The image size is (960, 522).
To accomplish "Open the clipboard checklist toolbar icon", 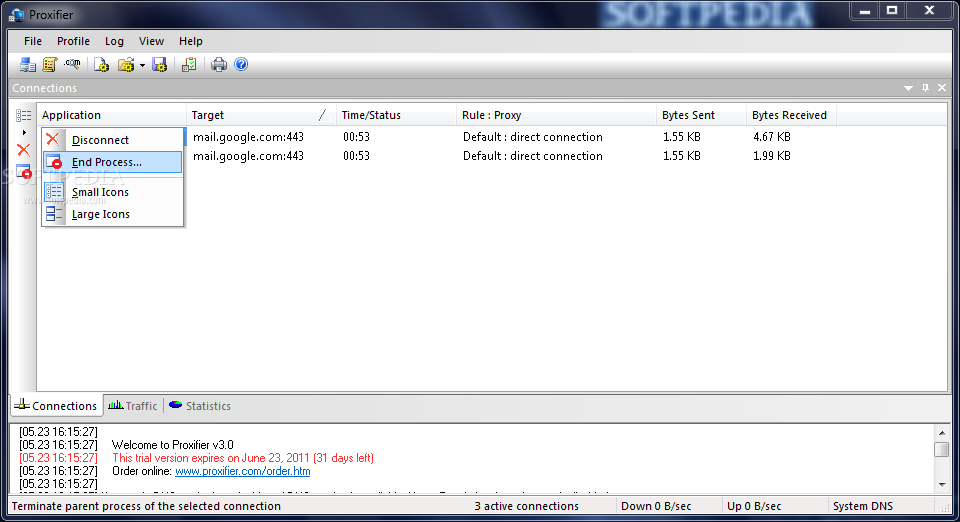I will click(189, 64).
